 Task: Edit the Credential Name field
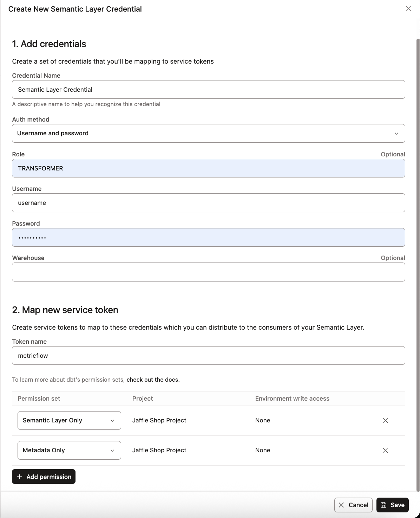coord(209,90)
